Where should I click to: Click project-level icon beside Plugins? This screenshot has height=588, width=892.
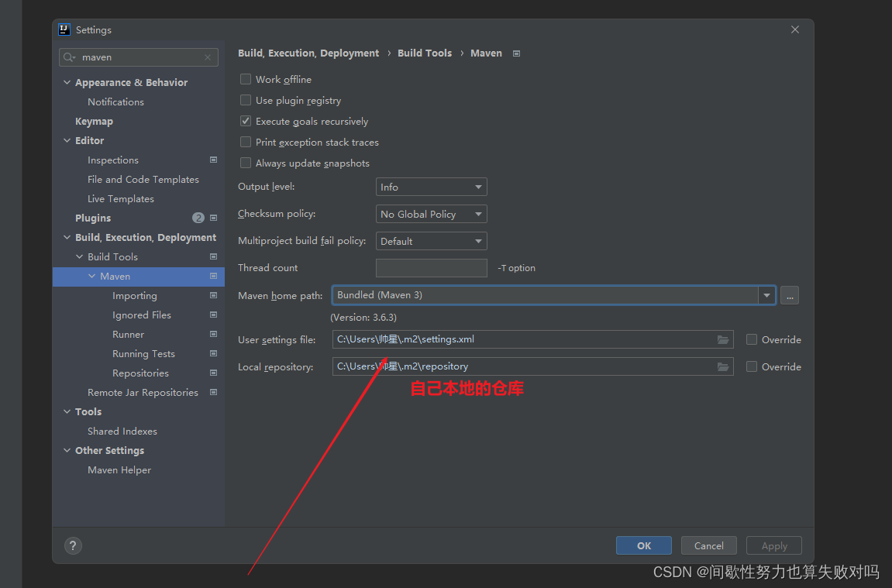click(x=213, y=218)
